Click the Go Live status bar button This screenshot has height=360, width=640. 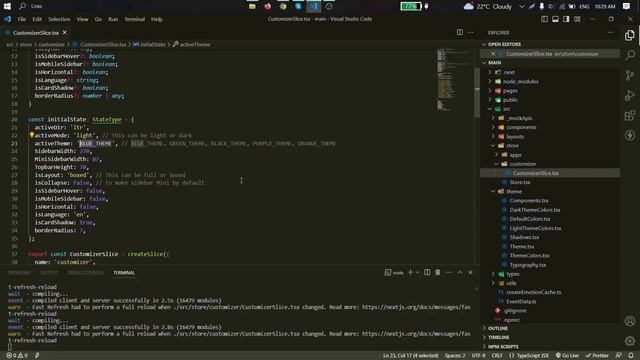567,356
